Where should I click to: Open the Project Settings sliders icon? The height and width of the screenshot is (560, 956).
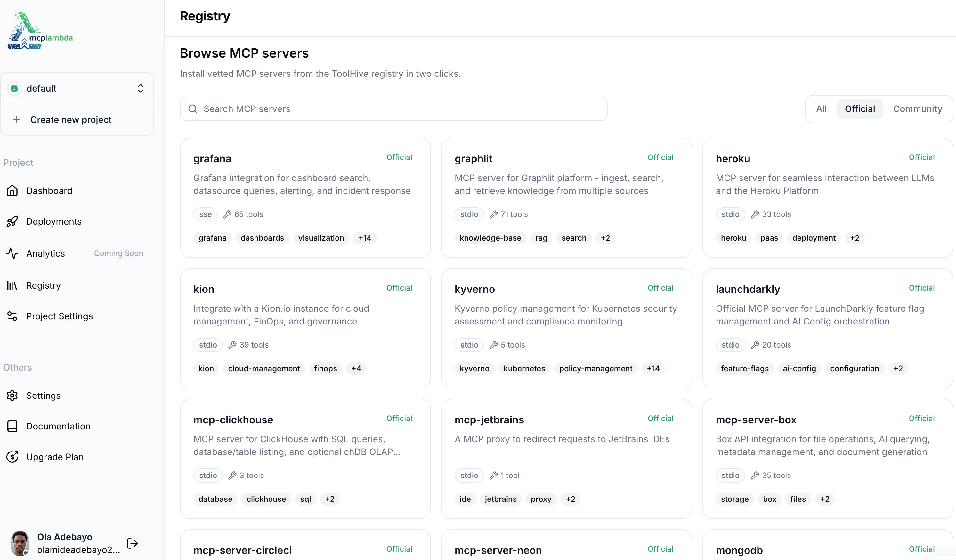tap(12, 316)
